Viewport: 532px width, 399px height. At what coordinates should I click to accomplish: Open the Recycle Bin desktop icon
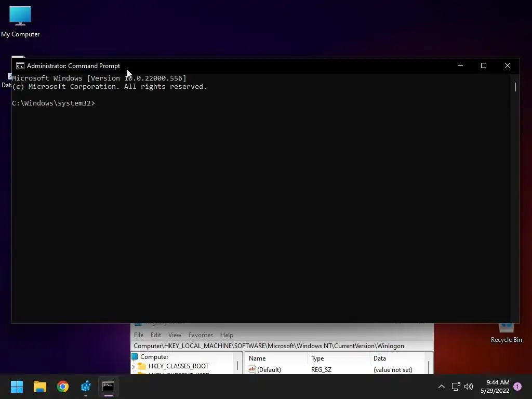[506, 334]
